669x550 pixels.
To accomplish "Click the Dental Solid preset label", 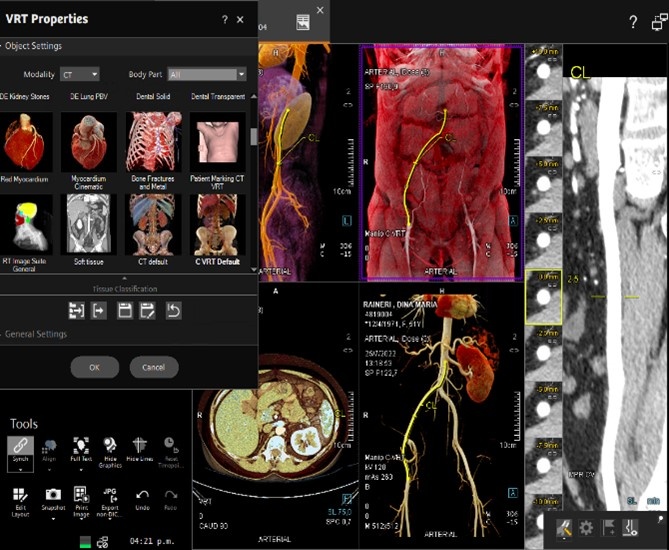I will pos(153,96).
